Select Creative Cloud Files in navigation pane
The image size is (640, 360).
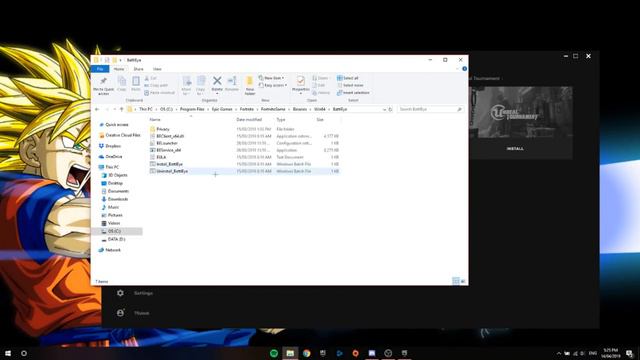[123, 135]
